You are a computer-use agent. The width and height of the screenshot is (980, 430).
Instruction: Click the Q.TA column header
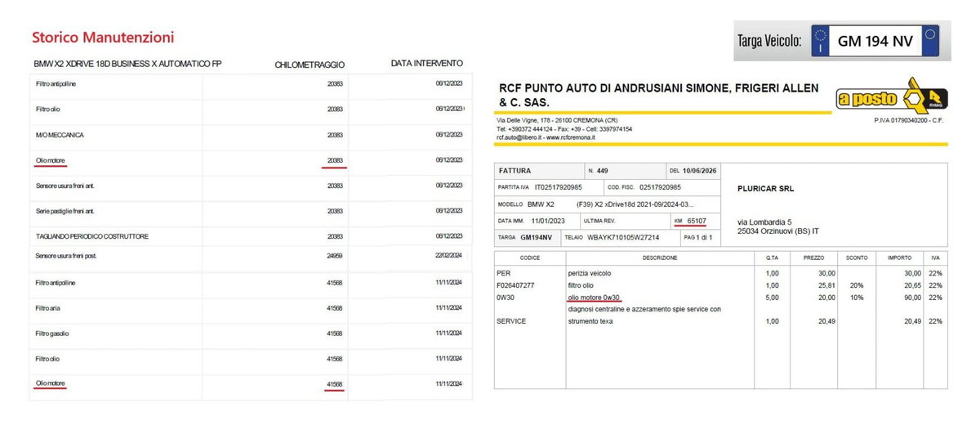772,258
